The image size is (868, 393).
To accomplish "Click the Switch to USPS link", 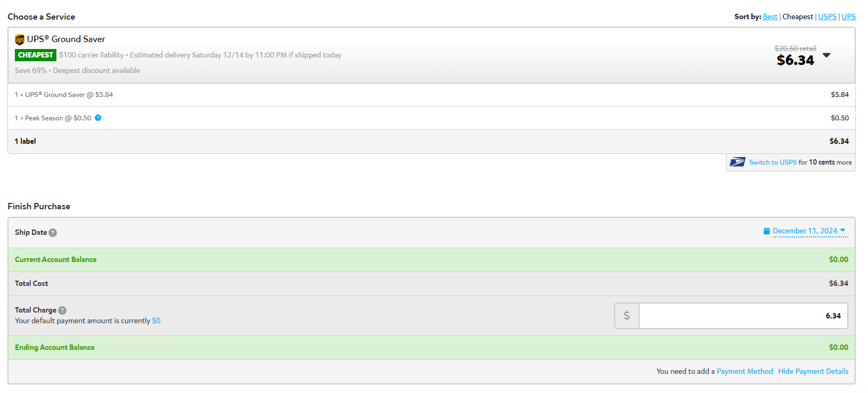I will 773,162.
